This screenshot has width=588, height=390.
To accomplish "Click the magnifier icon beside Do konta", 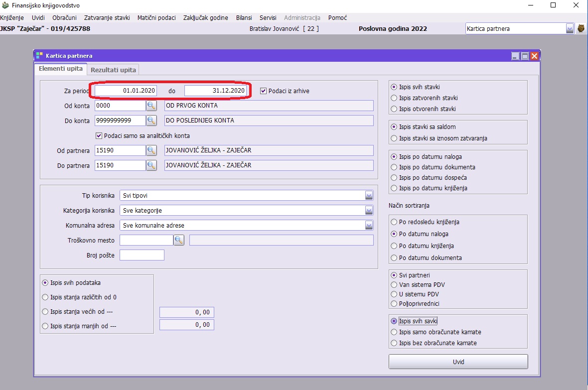I will pyautogui.click(x=151, y=121).
